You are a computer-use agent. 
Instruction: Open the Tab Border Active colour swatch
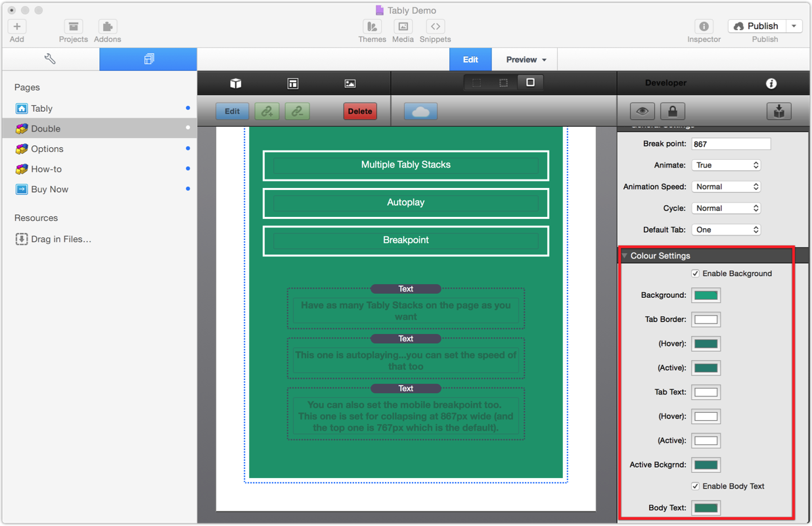pos(706,368)
